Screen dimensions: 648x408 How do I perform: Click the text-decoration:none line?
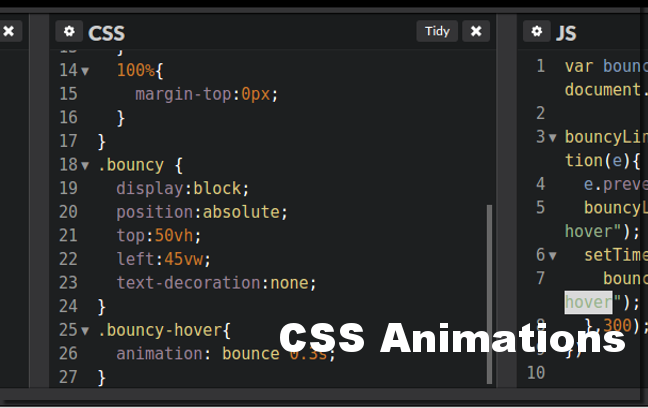[x=216, y=282]
